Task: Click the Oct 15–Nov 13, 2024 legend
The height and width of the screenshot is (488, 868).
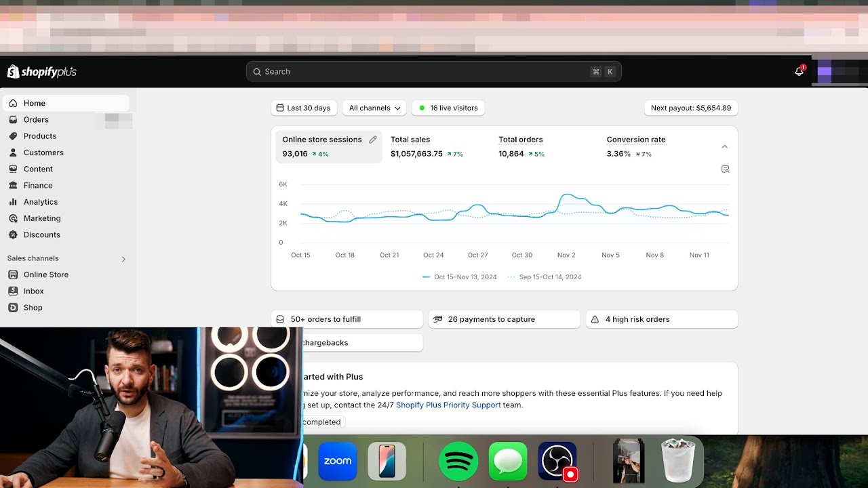Action: (460, 277)
